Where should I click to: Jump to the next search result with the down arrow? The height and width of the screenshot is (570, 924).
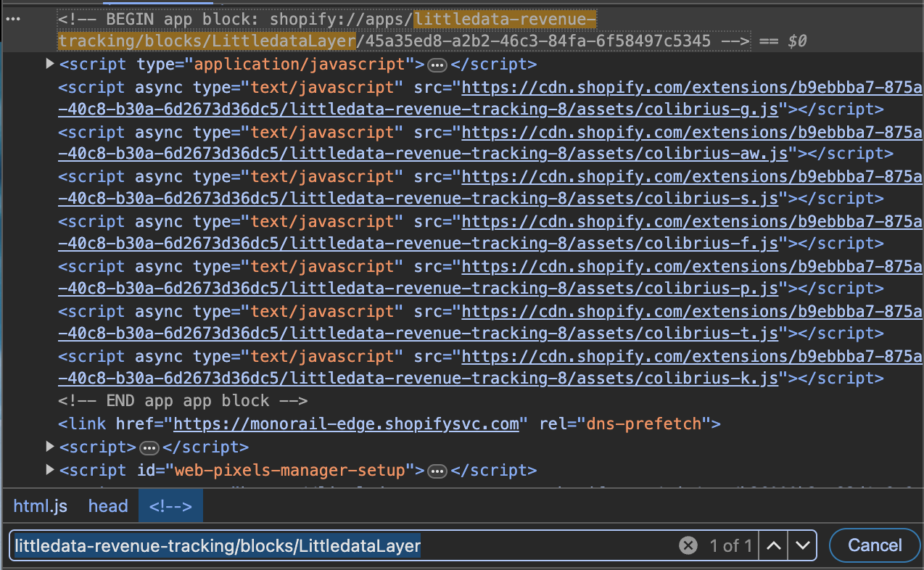pyautogui.click(x=802, y=545)
